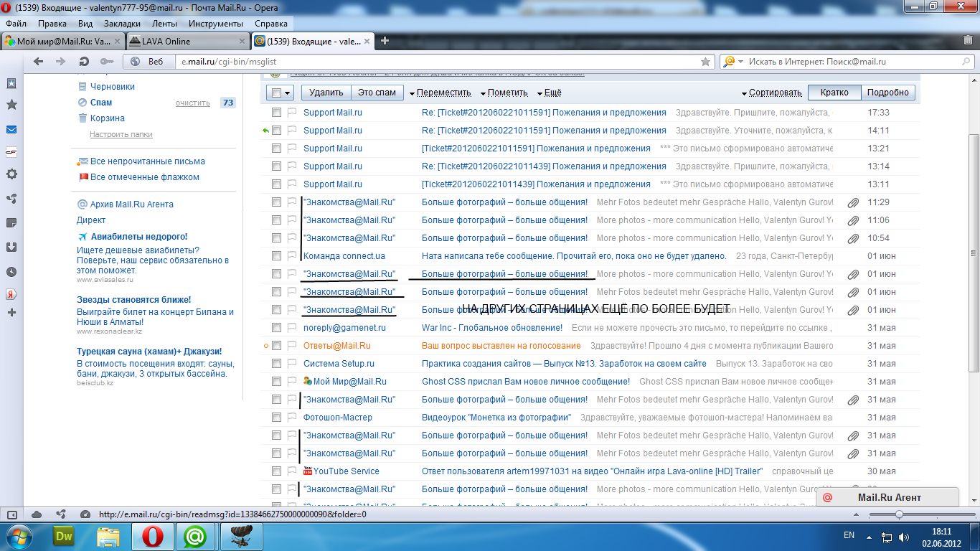Switch to Кратко view

coord(834,93)
